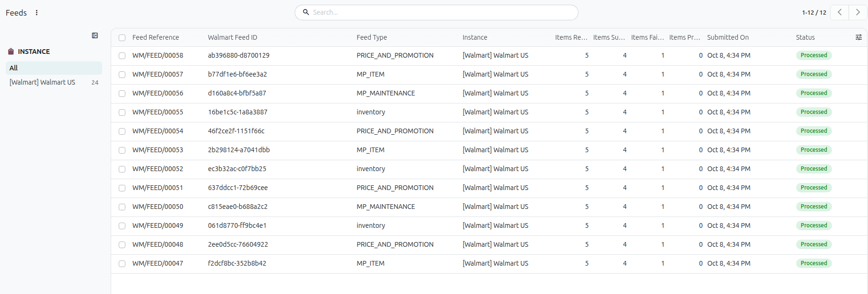868x294 pixels.
Task: Click feed ID f2dcf8bc-352b8b42
Action: (237, 263)
